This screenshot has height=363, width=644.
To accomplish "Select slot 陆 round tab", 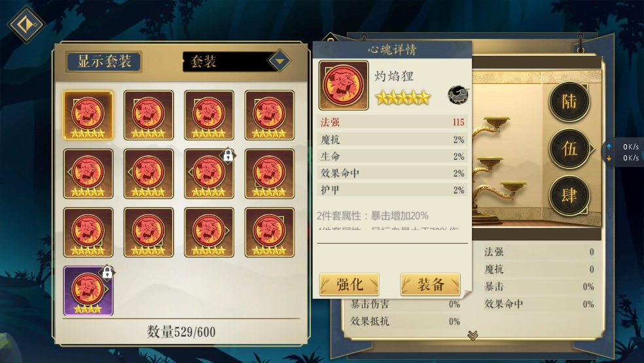I will (569, 102).
